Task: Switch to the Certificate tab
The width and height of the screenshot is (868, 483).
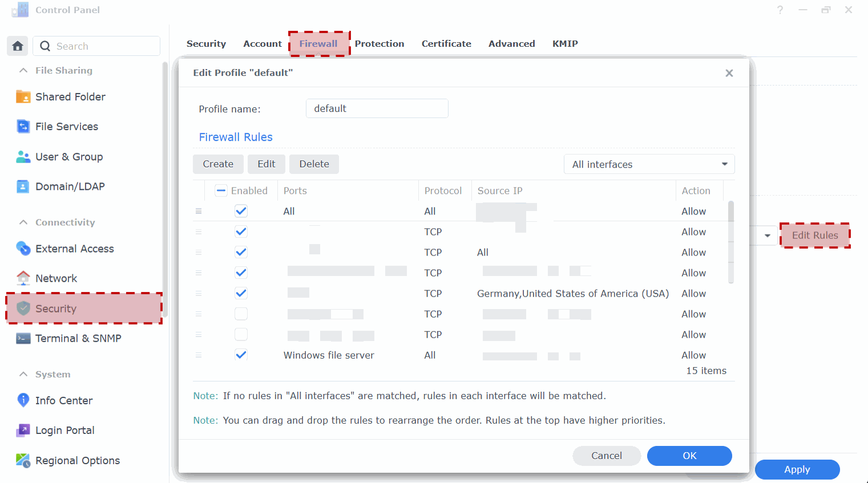Action: (x=446, y=44)
